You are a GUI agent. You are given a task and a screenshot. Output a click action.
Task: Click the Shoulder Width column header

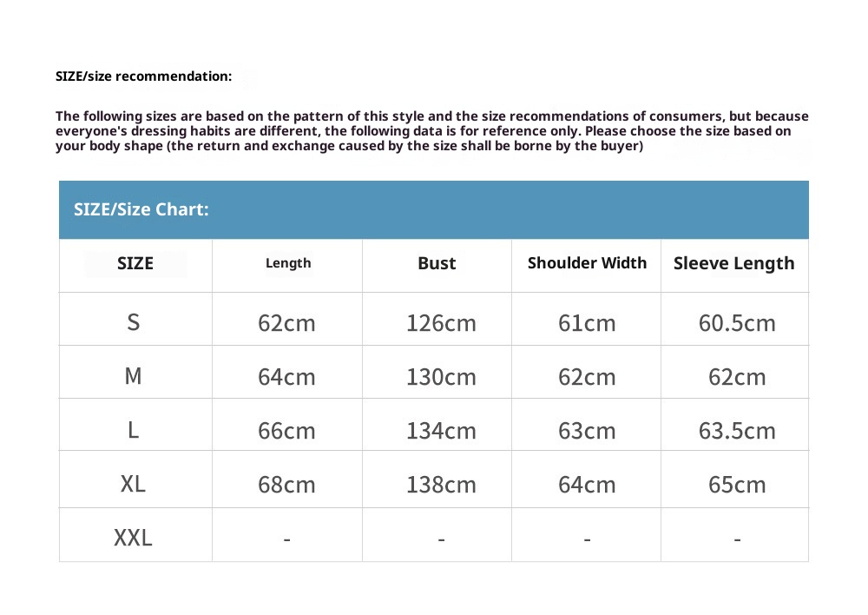(587, 263)
